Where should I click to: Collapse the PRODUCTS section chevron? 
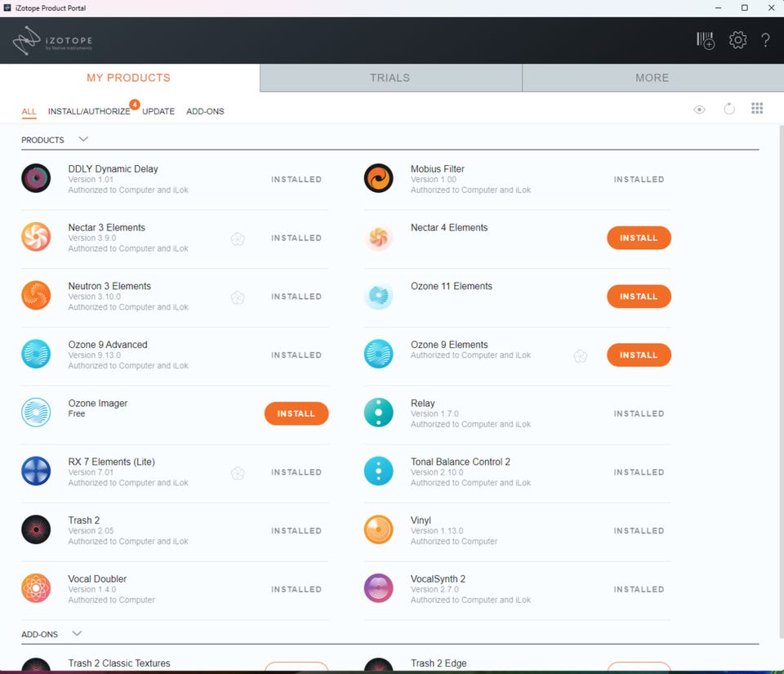[83, 139]
